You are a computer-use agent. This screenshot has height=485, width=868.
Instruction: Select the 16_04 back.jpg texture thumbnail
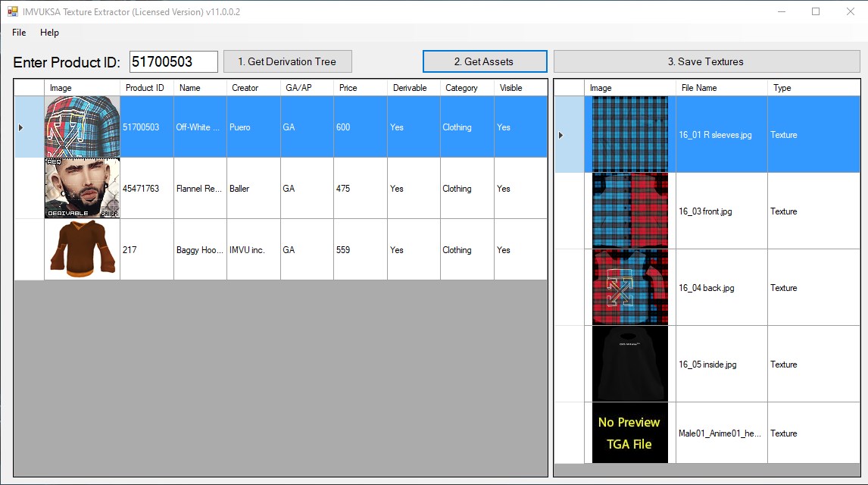(629, 287)
